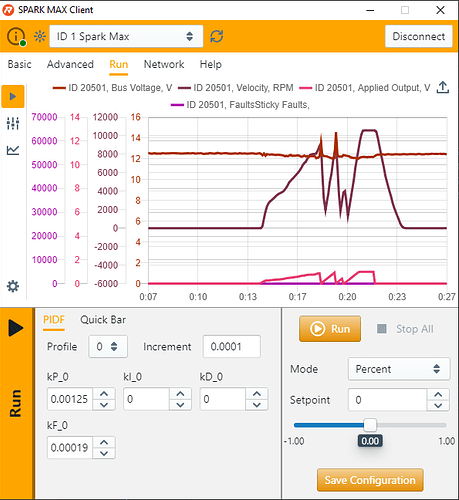Open the Help tab
Screen dimensions: 459x500
(211, 64)
